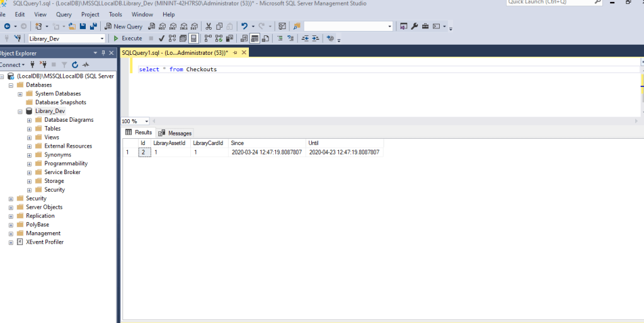Viewport: 644px width, 323px height.
Task: Open the Query menu
Action: point(64,14)
